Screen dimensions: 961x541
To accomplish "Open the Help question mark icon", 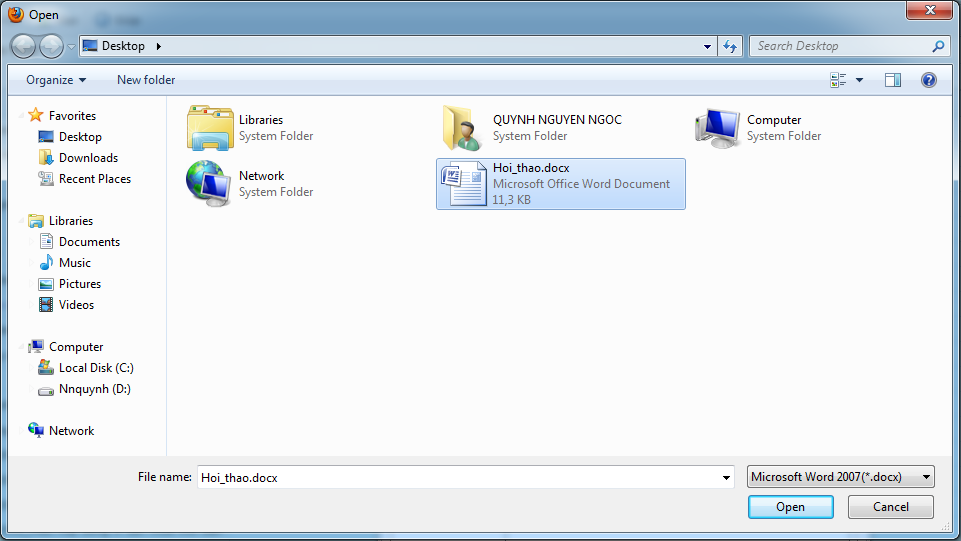I will (928, 80).
